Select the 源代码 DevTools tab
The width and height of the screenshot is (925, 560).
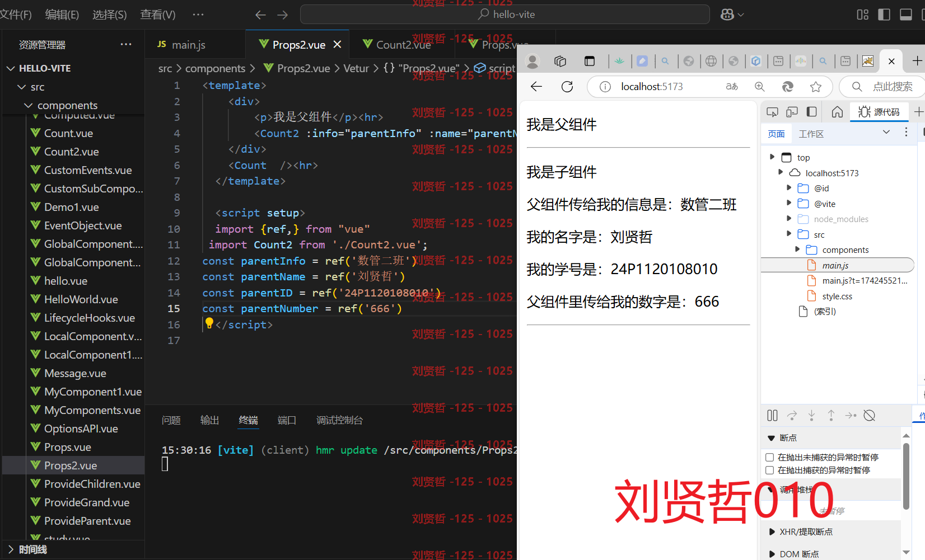879,112
